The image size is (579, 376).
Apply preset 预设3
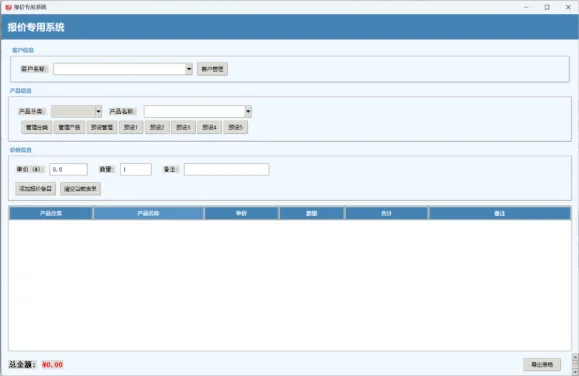pos(184,127)
